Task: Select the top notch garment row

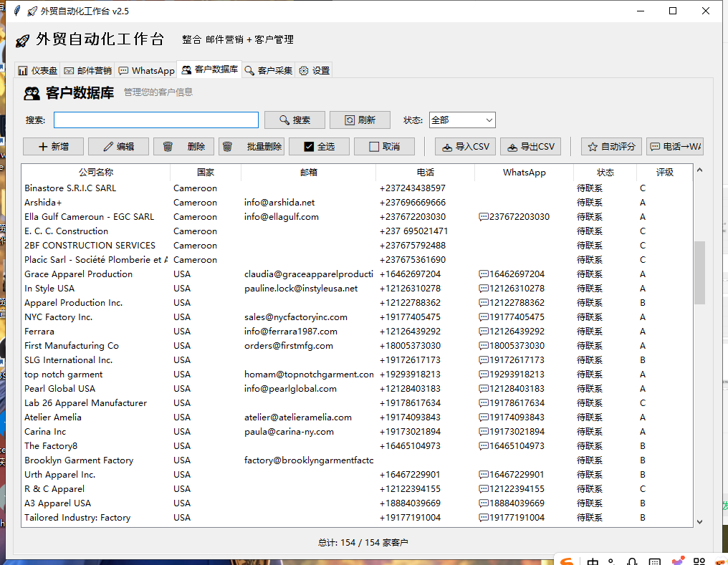Action: pos(357,375)
